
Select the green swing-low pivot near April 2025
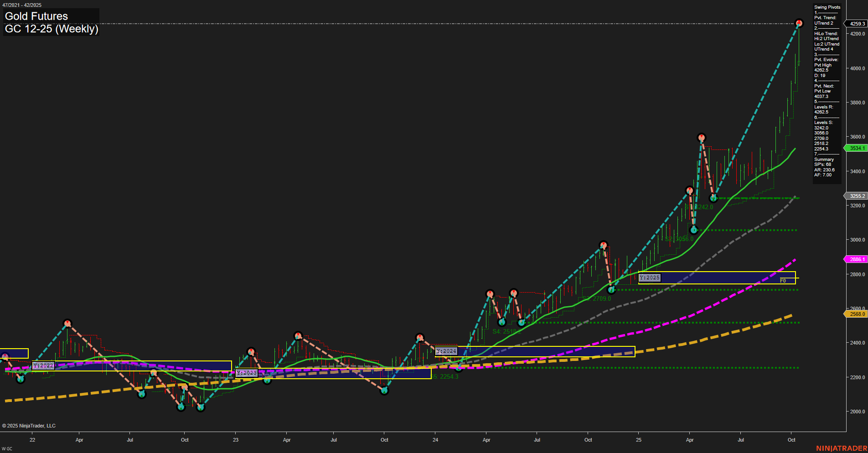pyautogui.click(x=694, y=231)
